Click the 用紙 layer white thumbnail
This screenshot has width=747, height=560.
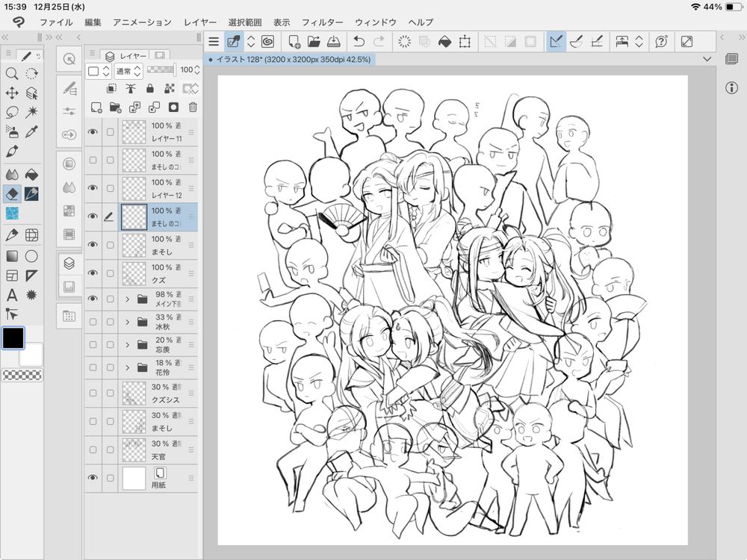[134, 478]
